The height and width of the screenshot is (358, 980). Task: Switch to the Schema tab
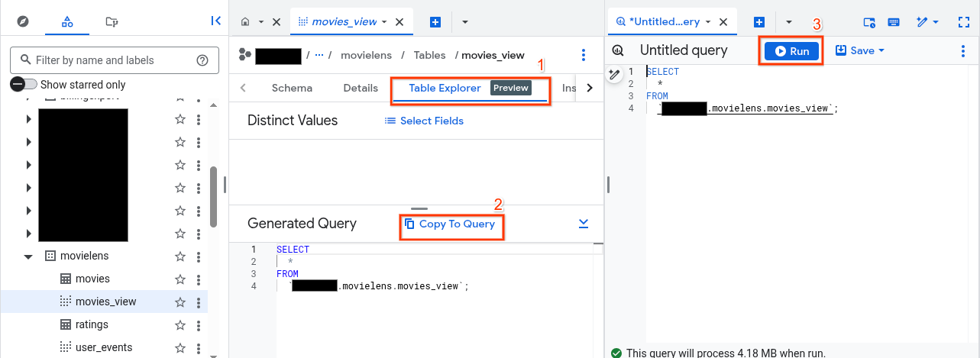click(x=292, y=88)
